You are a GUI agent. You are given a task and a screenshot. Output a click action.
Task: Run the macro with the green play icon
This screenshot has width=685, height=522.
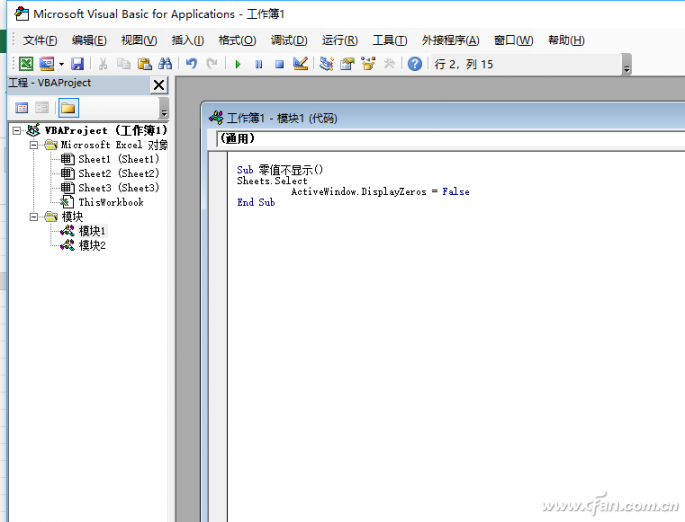238,64
